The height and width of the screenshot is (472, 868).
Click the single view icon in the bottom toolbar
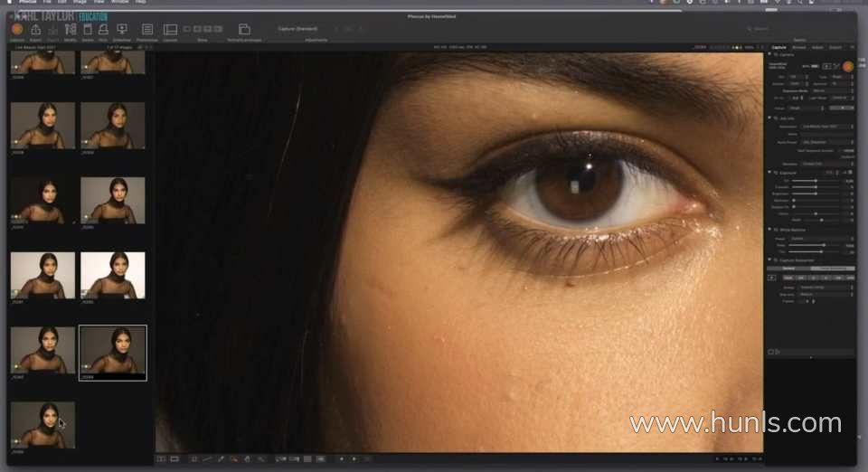pos(175,459)
